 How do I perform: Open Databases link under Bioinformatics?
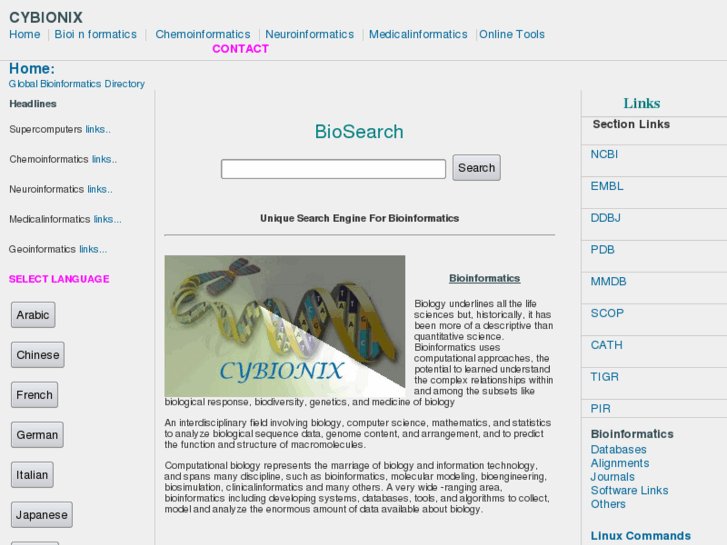point(618,449)
